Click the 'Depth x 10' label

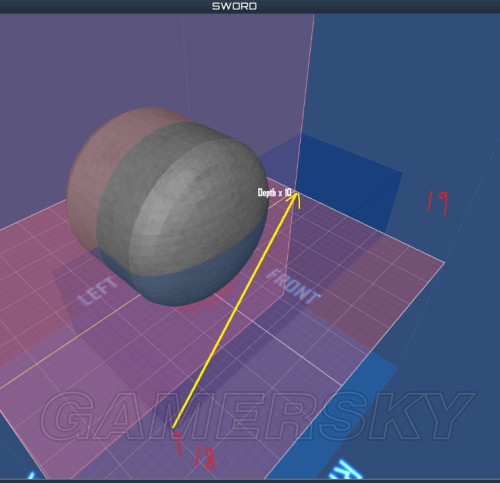tap(275, 193)
